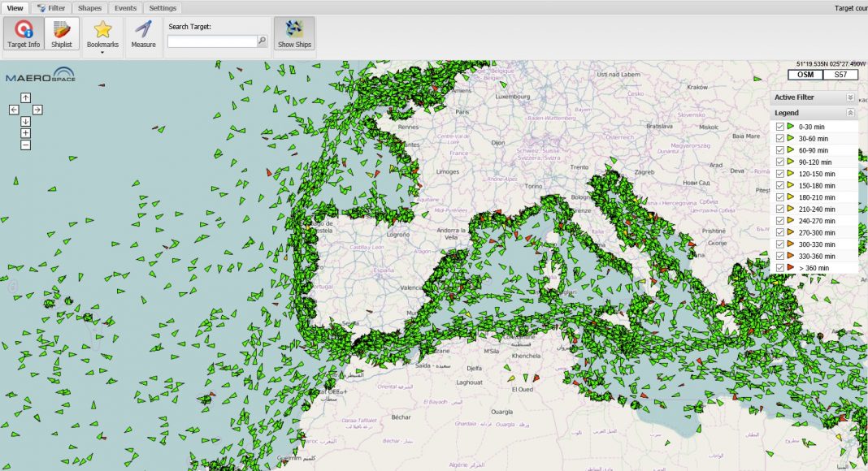The height and width of the screenshot is (471, 868).
Task: Uncheck the 0-30 min legend checkbox
Action: [780, 127]
